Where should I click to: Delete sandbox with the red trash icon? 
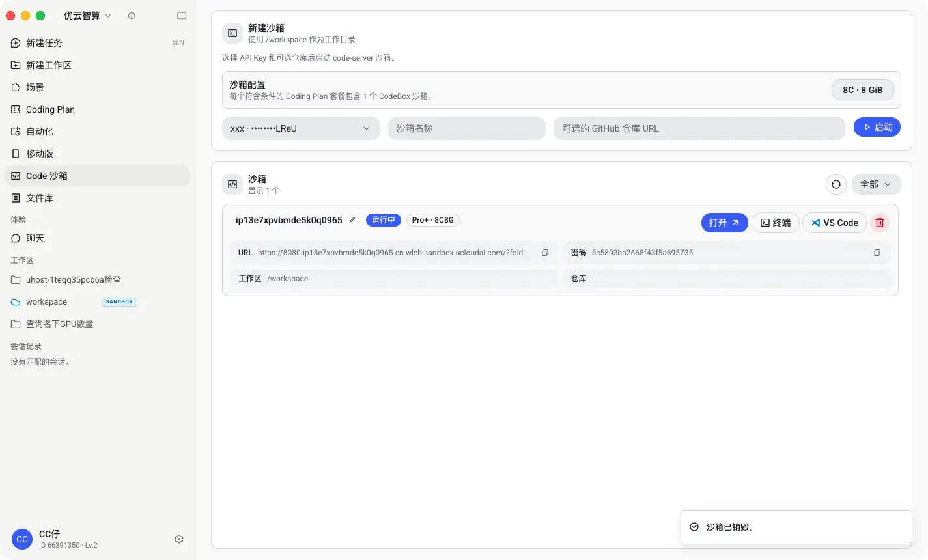(880, 223)
